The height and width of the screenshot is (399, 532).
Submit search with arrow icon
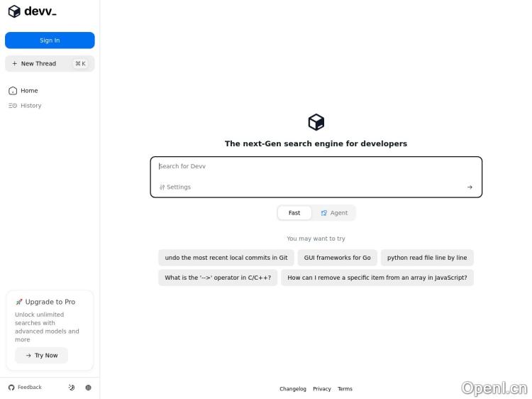tap(470, 187)
